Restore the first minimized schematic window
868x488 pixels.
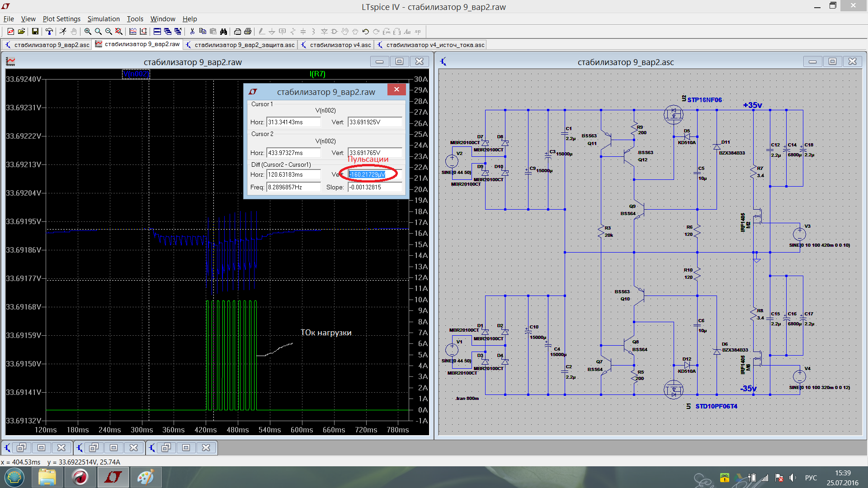(x=21, y=447)
